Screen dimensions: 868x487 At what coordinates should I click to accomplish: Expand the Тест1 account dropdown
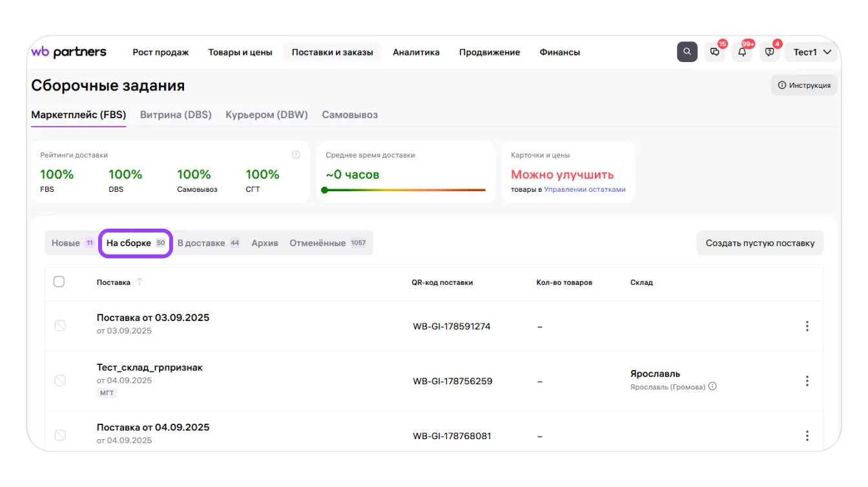point(811,52)
